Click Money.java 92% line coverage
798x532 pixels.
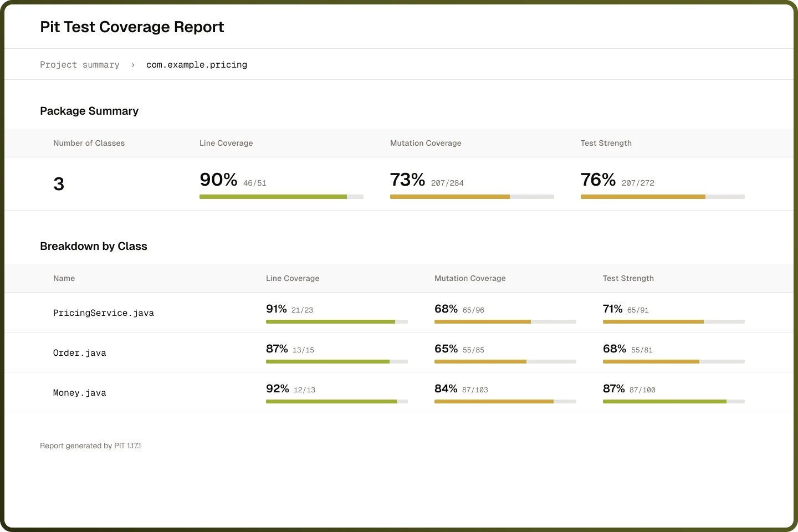pos(278,388)
